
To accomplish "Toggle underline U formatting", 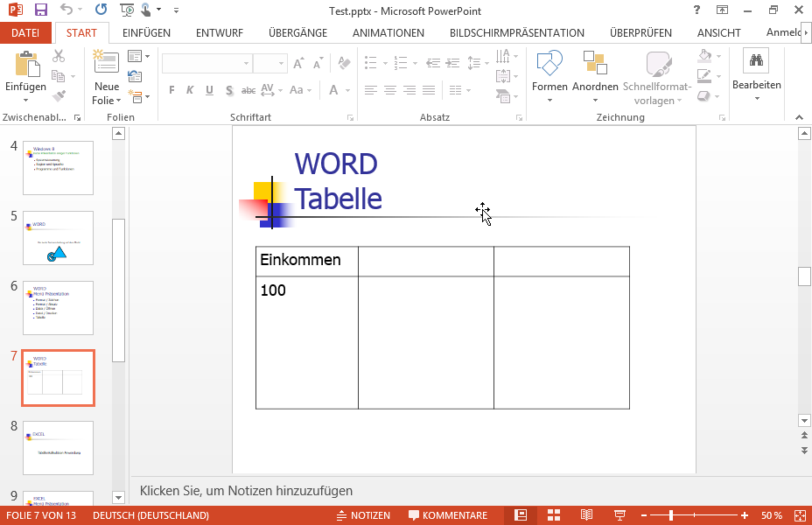I will (209, 90).
